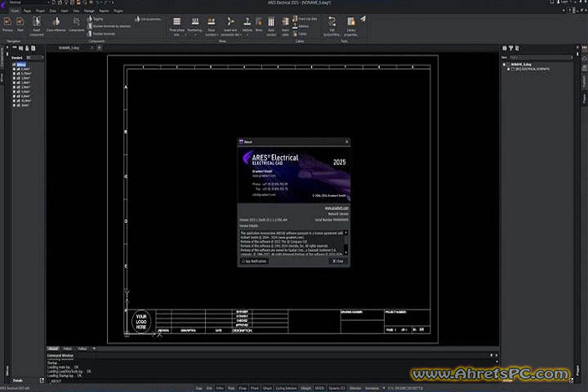Click Insert cable data command
Image resolution: width=588 pixels, height=392 pixels.
tap(305, 19)
